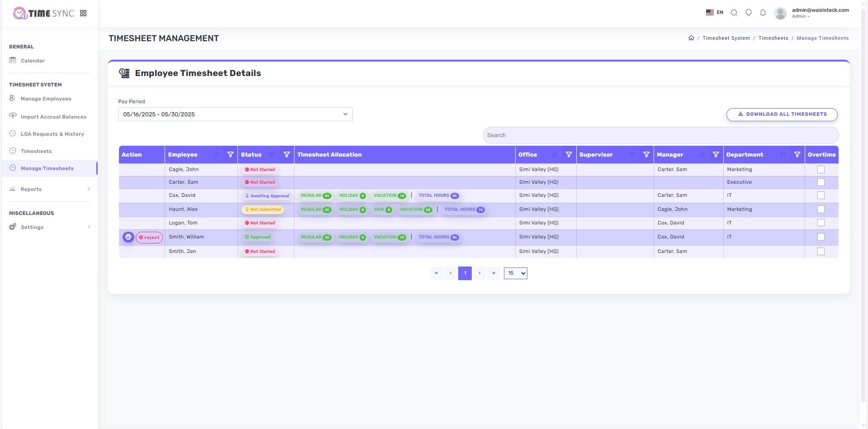868x429 pixels.
Task: Open the Status column filter icon
Action: pyautogui.click(x=286, y=155)
